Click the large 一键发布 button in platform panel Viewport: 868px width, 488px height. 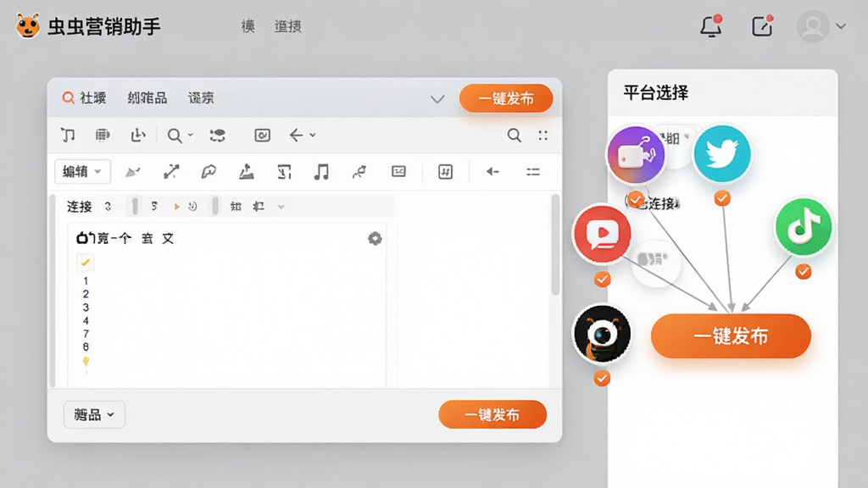731,335
